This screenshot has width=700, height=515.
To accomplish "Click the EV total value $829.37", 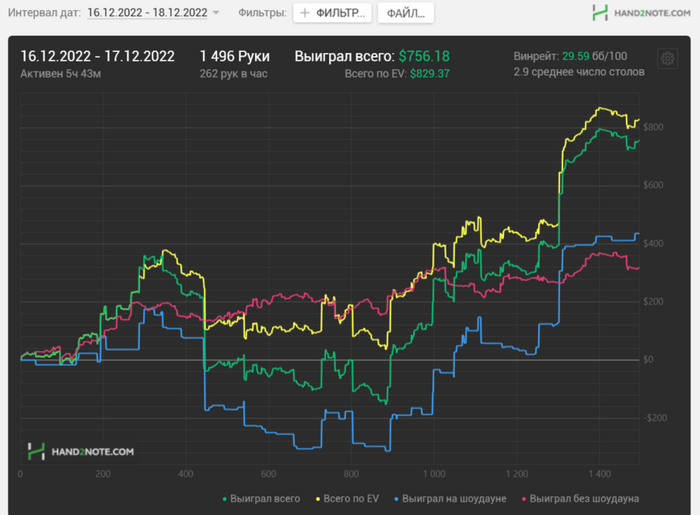I will click(x=429, y=74).
